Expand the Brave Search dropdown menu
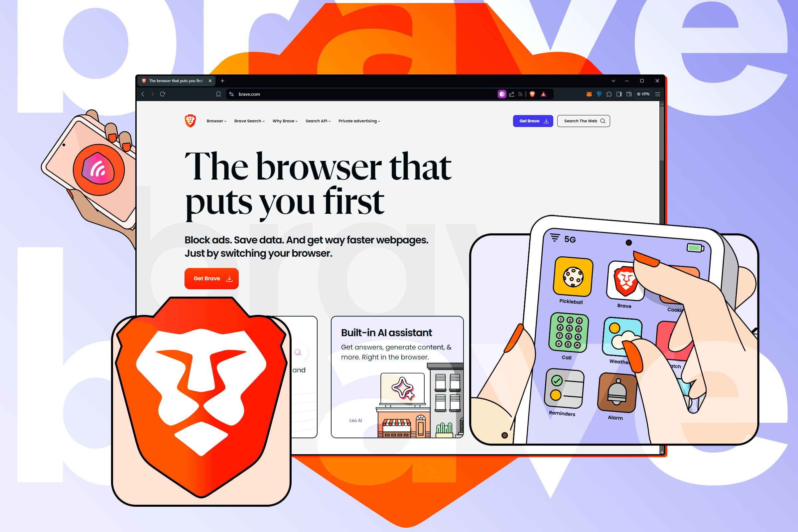 click(250, 121)
